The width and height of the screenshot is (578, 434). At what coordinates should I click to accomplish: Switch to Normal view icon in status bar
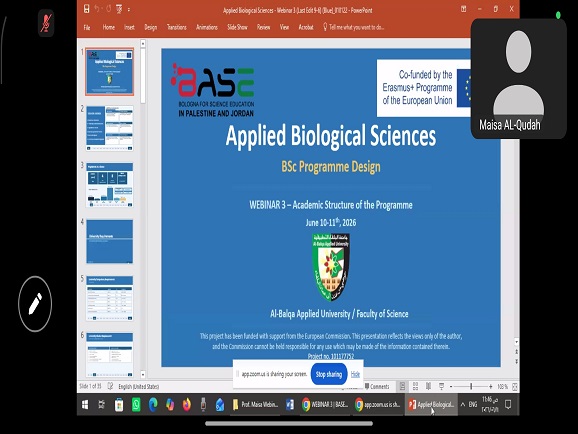pos(402,386)
